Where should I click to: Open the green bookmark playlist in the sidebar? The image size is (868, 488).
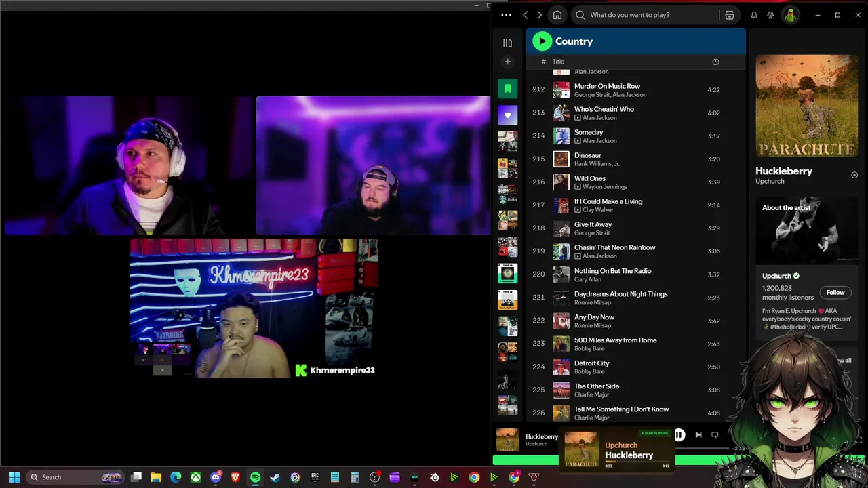point(507,89)
